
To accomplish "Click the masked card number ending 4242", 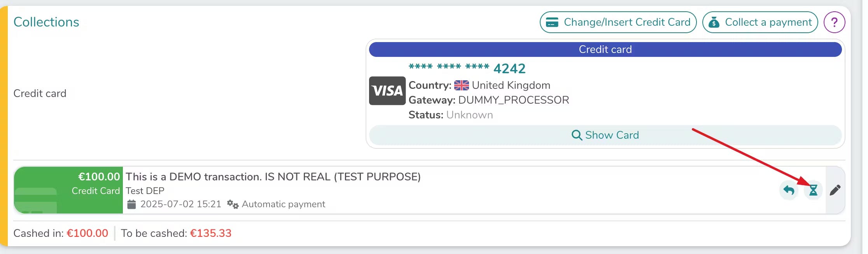I will point(467,68).
